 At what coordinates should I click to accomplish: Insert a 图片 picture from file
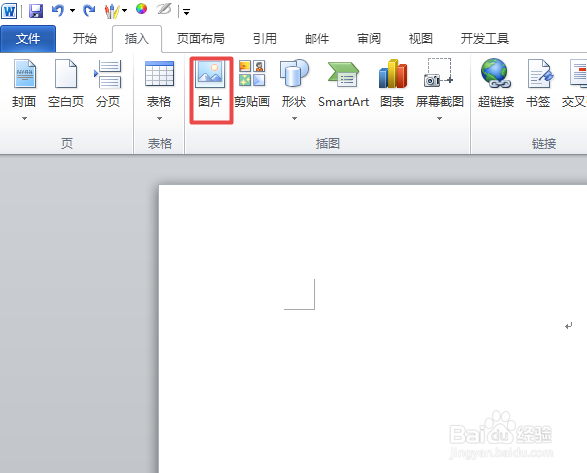click(x=211, y=84)
